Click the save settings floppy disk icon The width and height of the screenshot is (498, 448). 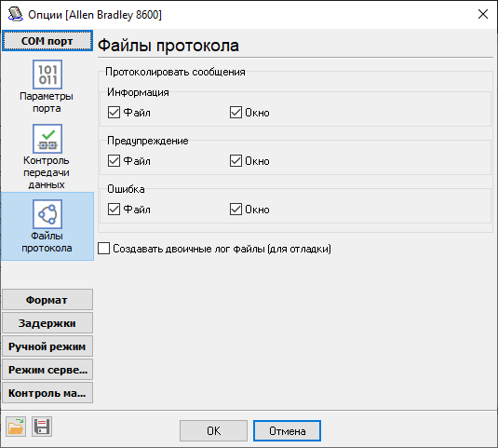[42, 427]
